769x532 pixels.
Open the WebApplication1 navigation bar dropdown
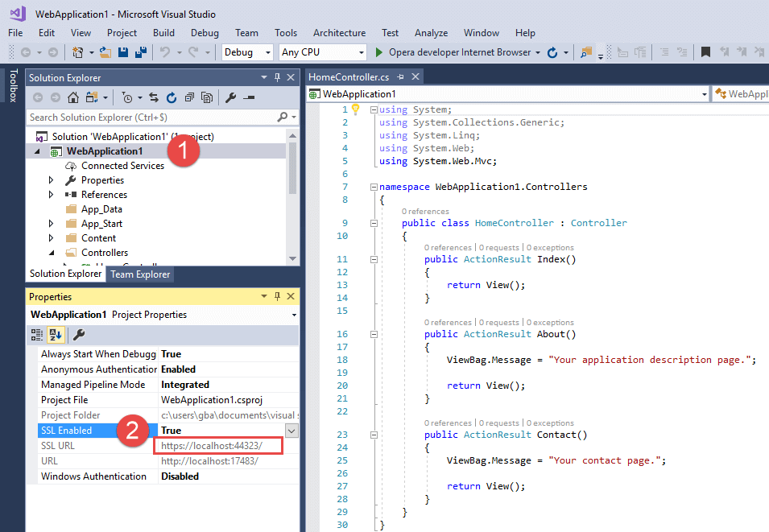(x=705, y=94)
